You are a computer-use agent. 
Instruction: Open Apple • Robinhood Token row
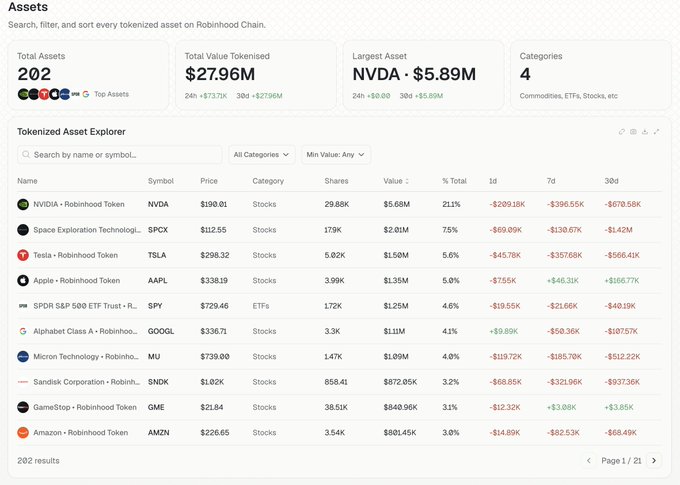point(340,281)
